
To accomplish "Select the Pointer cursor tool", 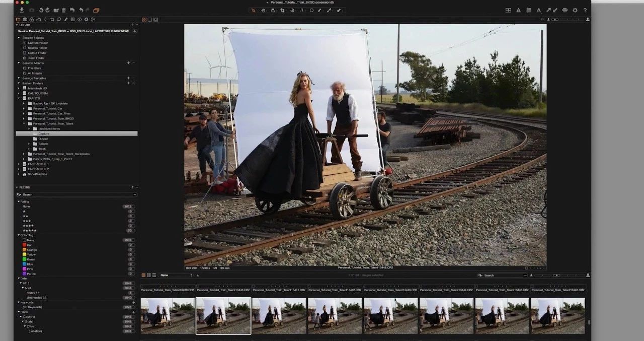I will tap(253, 10).
